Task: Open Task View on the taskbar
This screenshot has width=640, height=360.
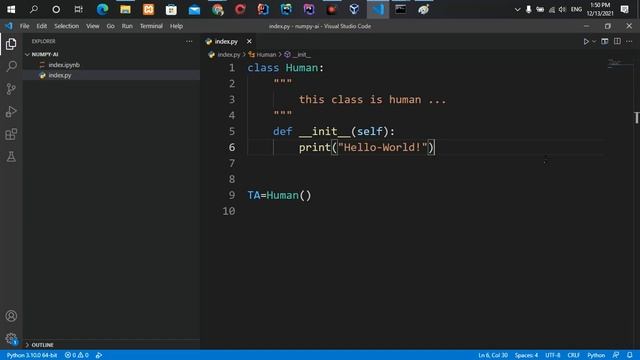Action: (x=78, y=9)
